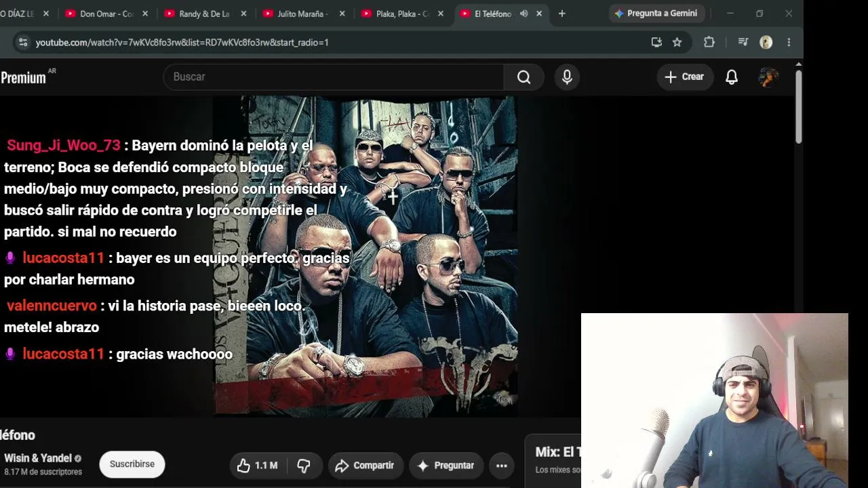This screenshot has width=868, height=488.
Task: Click the Sung_Ji_Woo_73 chat username
Action: [64, 145]
